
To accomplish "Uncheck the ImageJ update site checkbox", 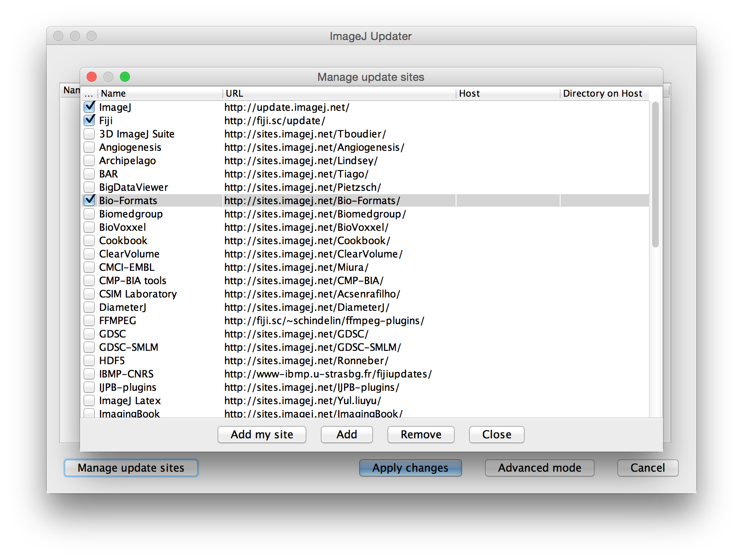I will (89, 107).
